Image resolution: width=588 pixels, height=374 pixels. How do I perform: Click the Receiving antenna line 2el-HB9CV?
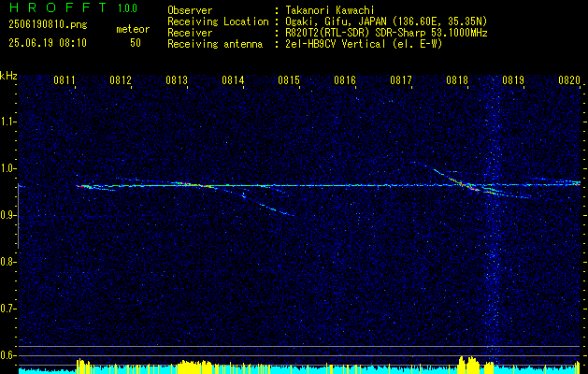click(363, 44)
